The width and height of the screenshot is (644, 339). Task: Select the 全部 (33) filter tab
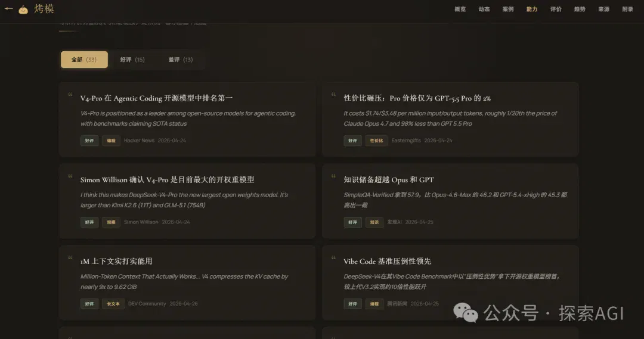pyautogui.click(x=84, y=60)
